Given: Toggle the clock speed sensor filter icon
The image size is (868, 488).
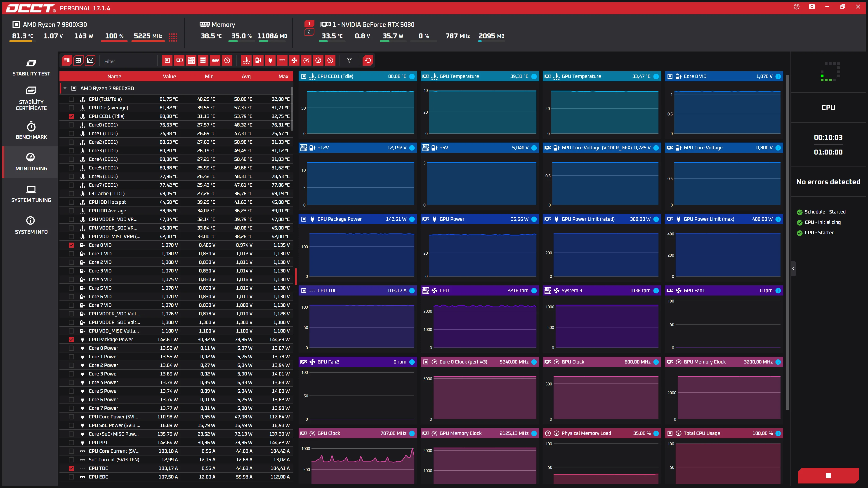Looking at the screenshot, I should [x=306, y=61].
